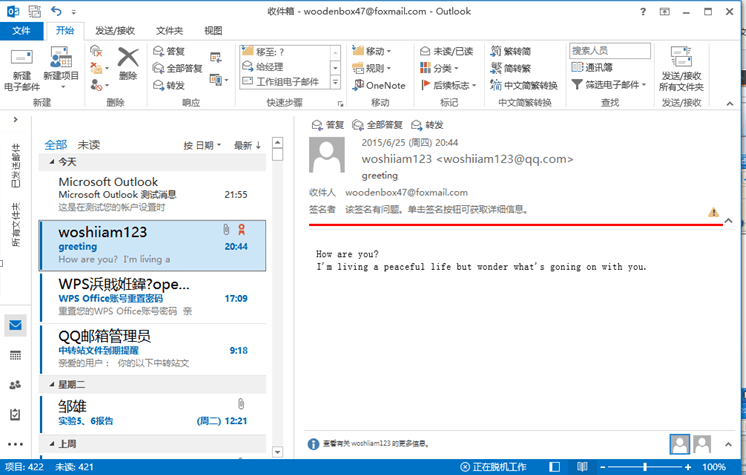This screenshot has width=746, height=475.
Task: Open the People contacts navigation icon
Action: pyautogui.click(x=15, y=385)
